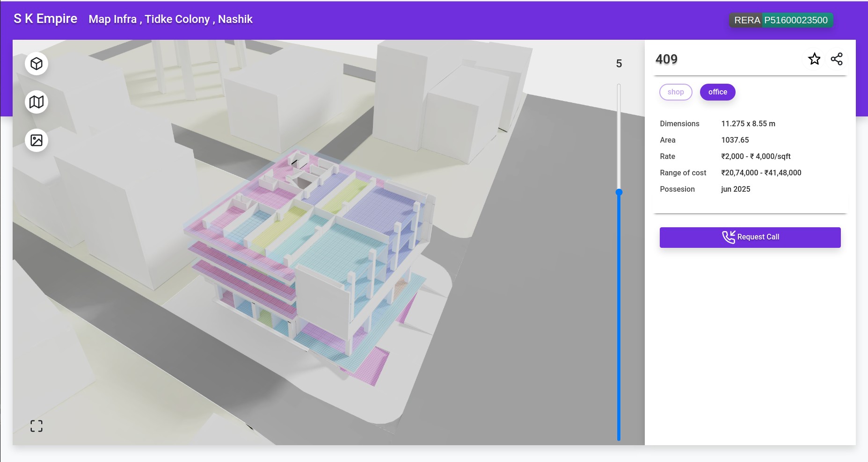This screenshot has height=462, width=868.
Task: Click the S K Empire title
Action: point(45,19)
